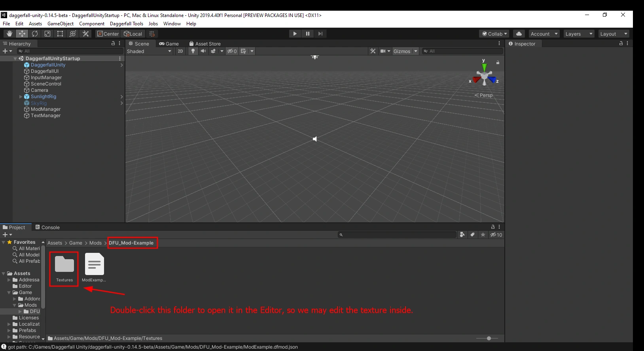Select the Inspector tab
This screenshot has height=351, width=644.
click(522, 44)
